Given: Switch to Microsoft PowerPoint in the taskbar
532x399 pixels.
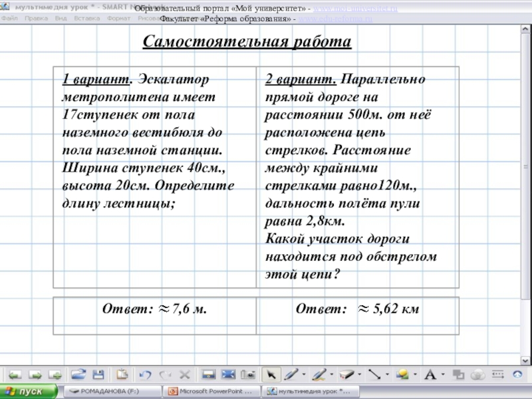Looking at the screenshot, I should (x=211, y=392).
